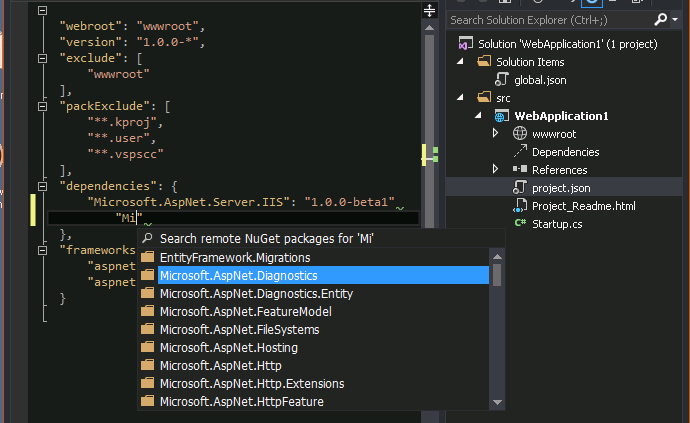The width and height of the screenshot is (690, 423).
Task: Select Microsoft.AspNet.Diagnostics suggestion
Action: click(323, 276)
